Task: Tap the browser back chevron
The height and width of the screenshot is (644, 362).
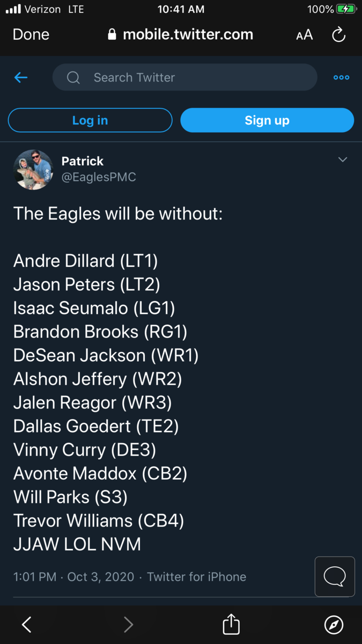Action: click(26, 624)
